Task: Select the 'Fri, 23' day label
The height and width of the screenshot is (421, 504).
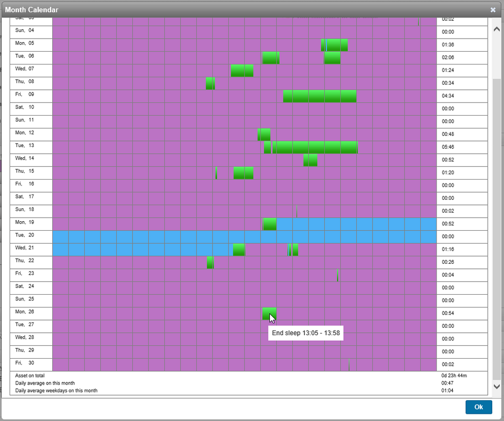Action: [24, 273]
